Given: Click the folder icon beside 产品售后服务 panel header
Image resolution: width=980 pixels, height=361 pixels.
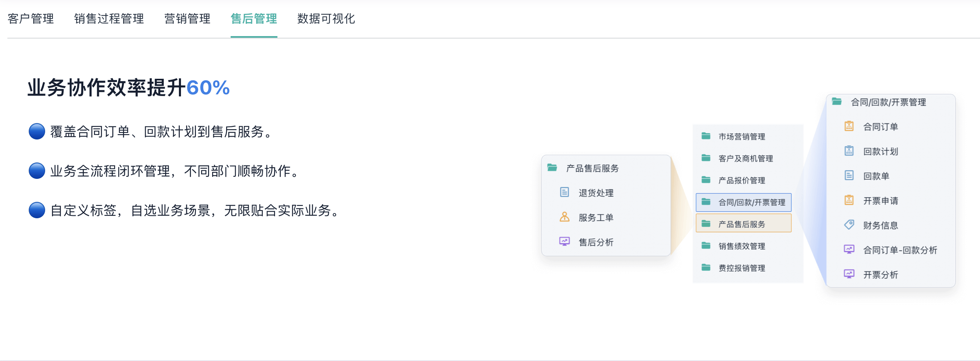Looking at the screenshot, I should pyautogui.click(x=552, y=167).
